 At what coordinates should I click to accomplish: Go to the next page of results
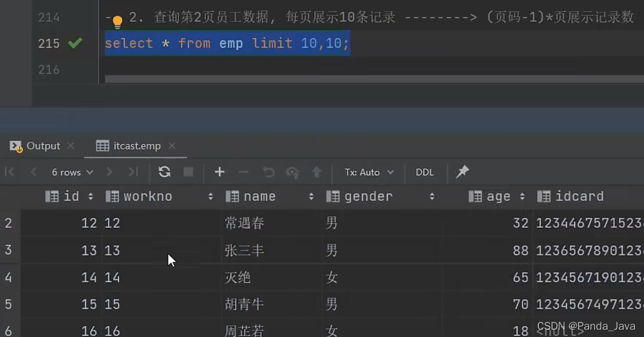click(110, 172)
